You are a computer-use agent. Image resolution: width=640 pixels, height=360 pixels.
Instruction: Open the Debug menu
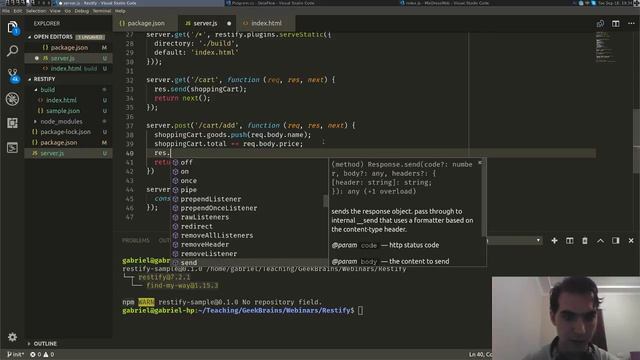pyautogui.click(x=82, y=11)
